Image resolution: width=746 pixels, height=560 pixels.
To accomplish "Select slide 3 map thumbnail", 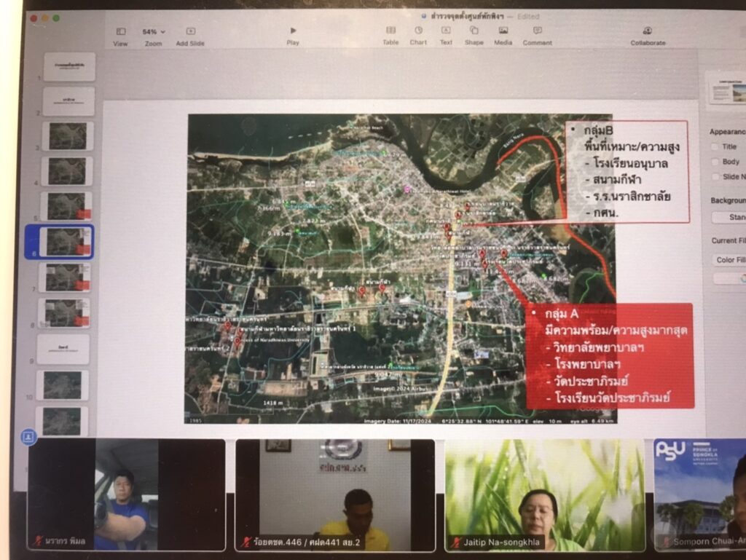I will coord(68,136).
